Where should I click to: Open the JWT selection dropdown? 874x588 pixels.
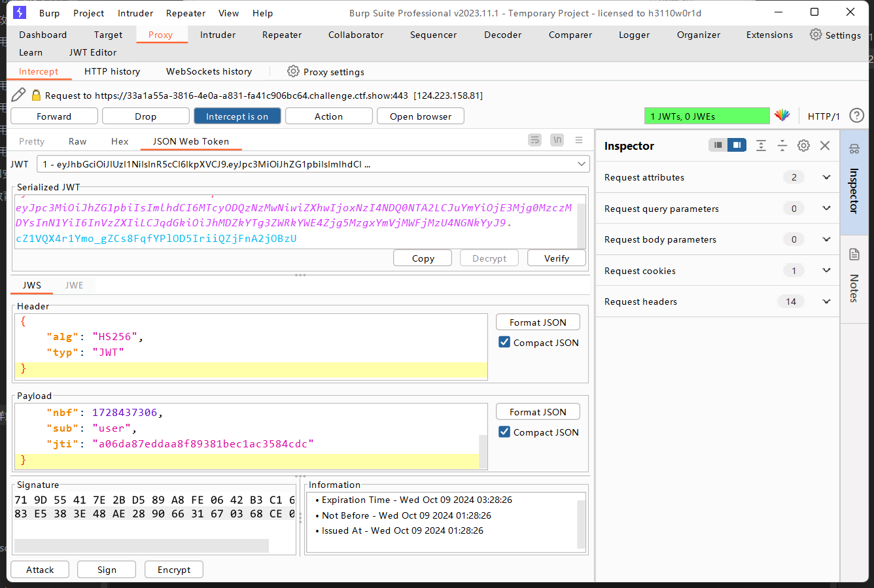(x=582, y=164)
